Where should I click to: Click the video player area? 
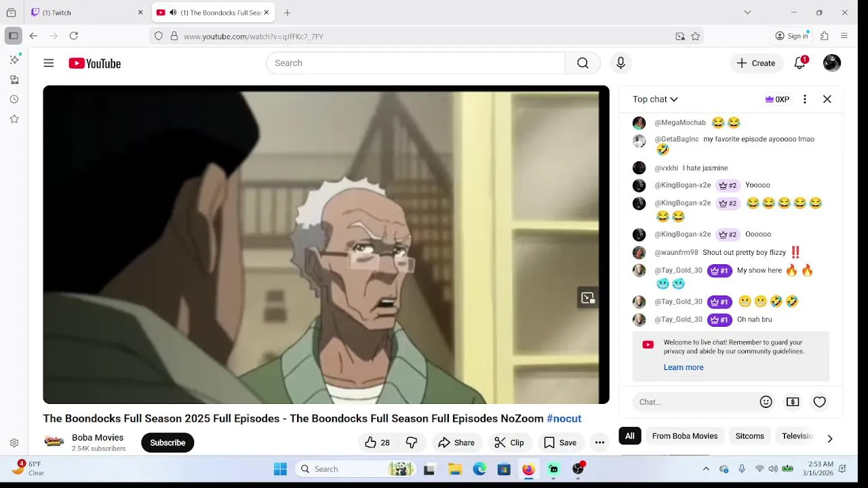[326, 245]
